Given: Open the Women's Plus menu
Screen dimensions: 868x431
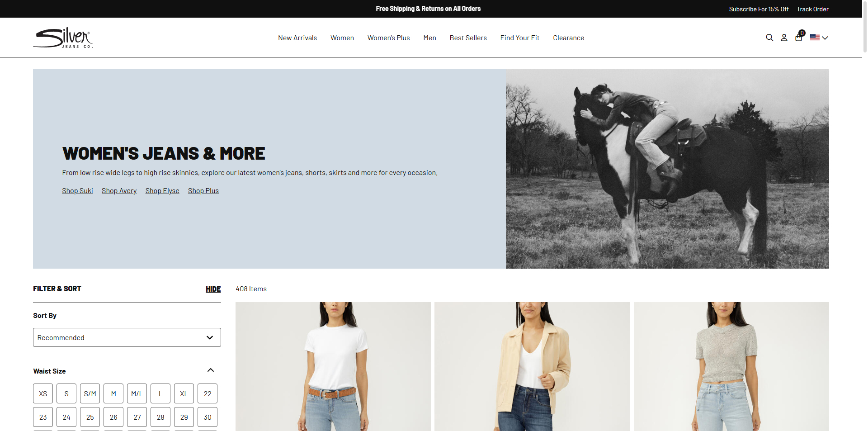Looking at the screenshot, I should (388, 38).
